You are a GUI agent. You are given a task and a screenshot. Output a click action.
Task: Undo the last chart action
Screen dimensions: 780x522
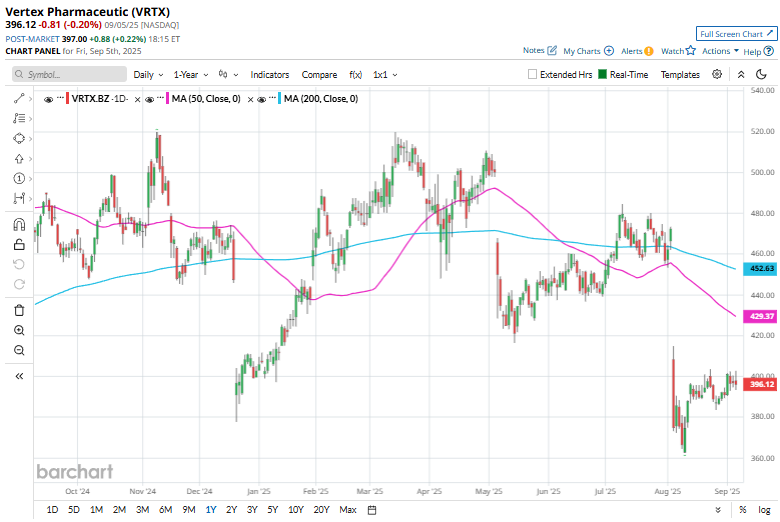(x=19, y=264)
